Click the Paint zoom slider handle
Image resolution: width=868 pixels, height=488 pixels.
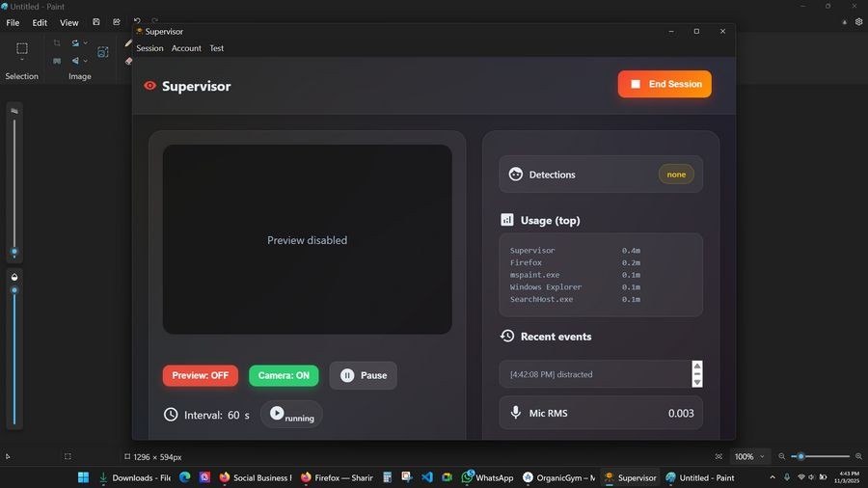click(800, 456)
